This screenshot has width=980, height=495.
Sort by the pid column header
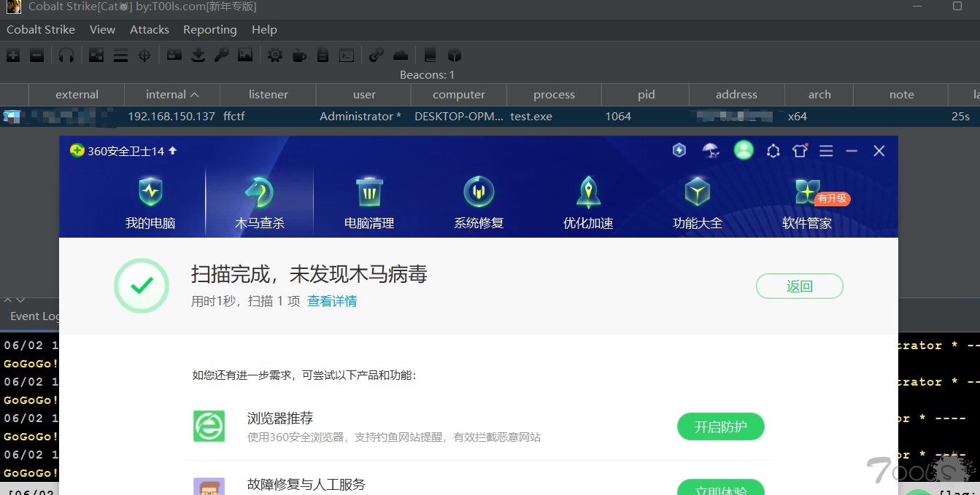(x=646, y=95)
